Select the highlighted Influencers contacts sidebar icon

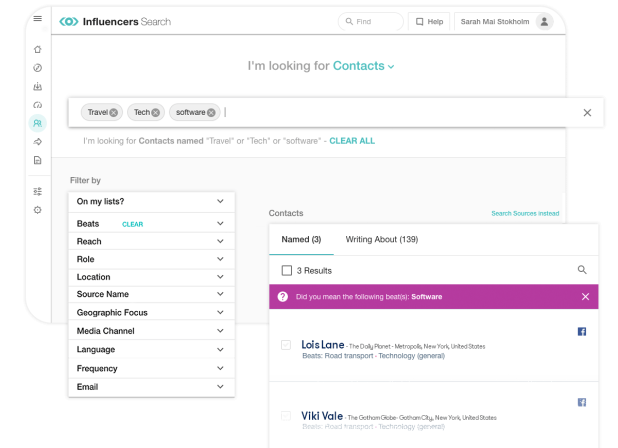click(x=38, y=123)
